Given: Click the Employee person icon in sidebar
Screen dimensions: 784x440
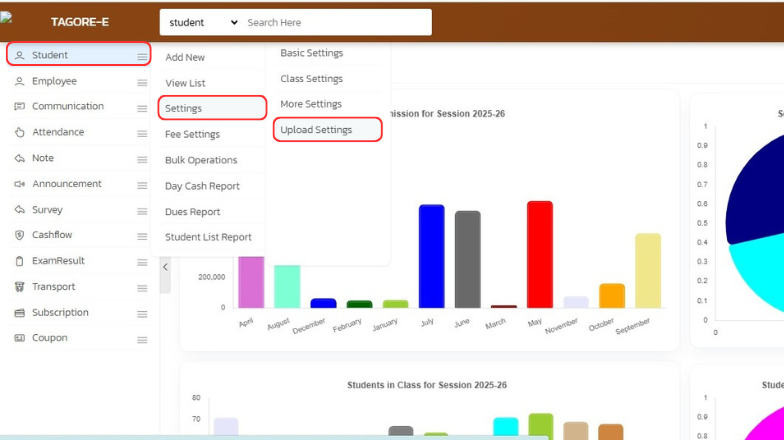Looking at the screenshot, I should click(x=19, y=81).
